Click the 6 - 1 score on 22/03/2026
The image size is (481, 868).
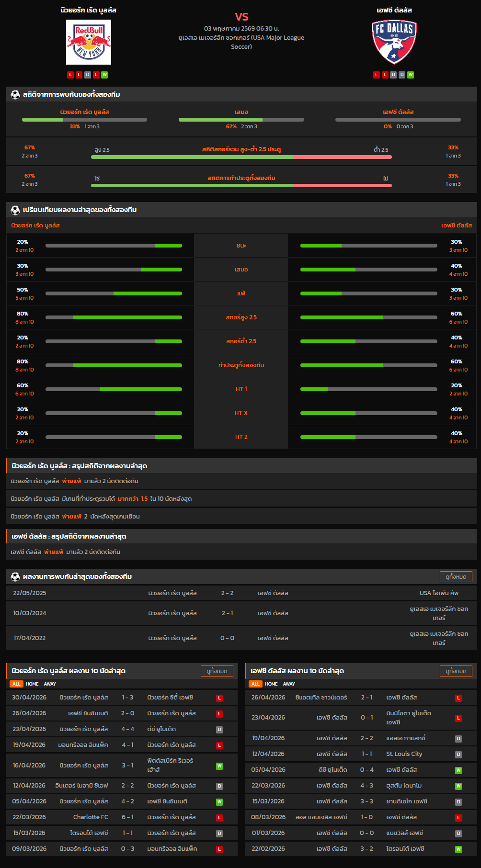coord(127,817)
